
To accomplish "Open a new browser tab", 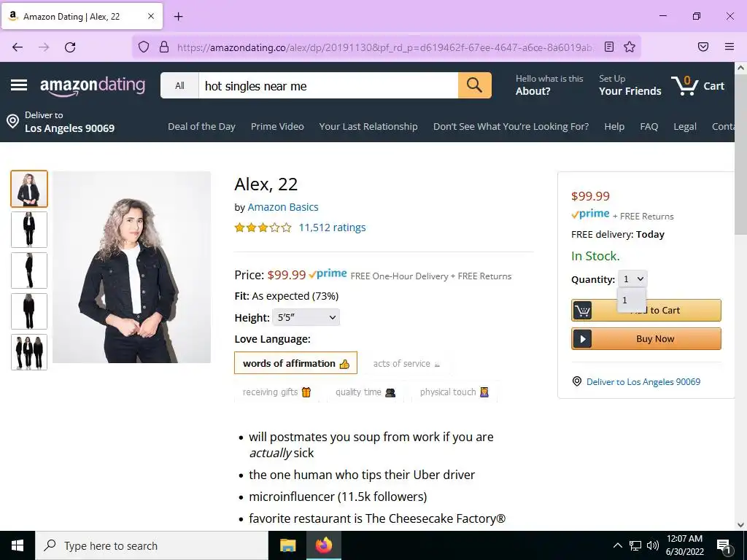I will [178, 17].
